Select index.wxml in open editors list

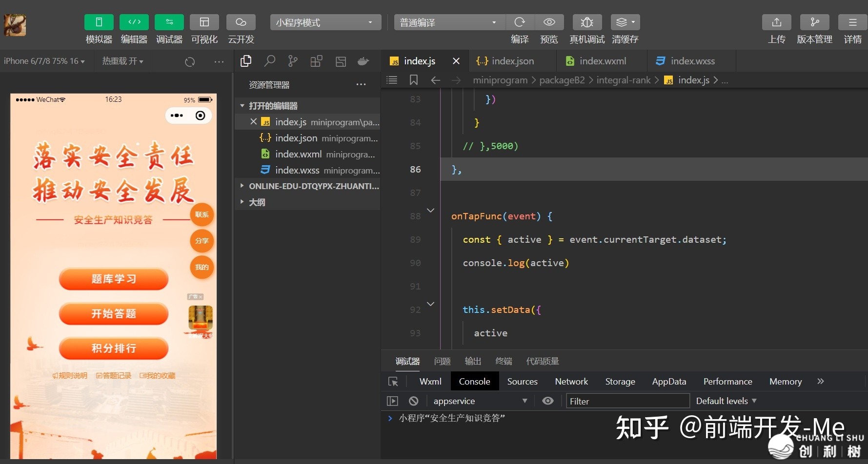307,154
